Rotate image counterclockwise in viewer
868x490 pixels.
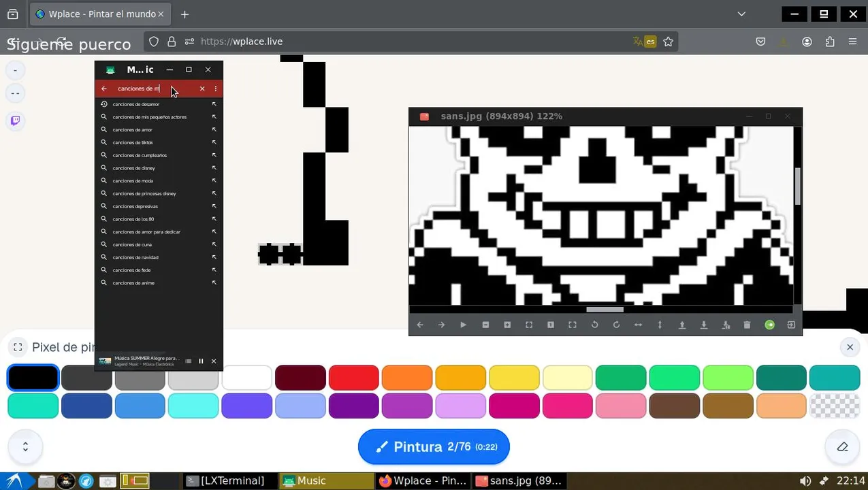[594, 325]
